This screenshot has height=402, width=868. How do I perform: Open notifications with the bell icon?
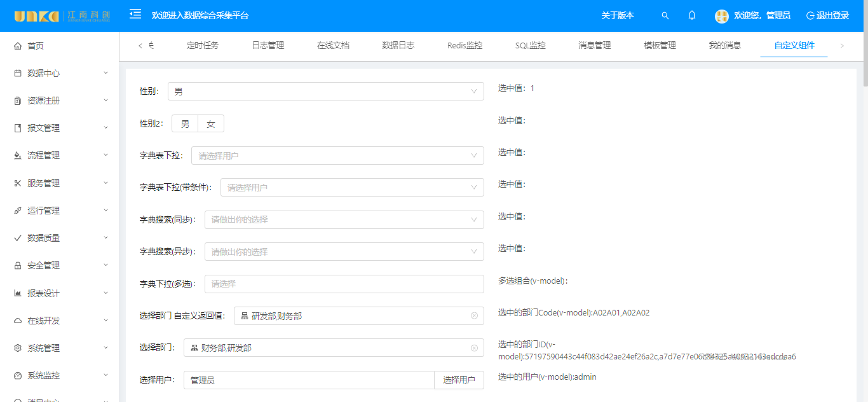pos(692,15)
